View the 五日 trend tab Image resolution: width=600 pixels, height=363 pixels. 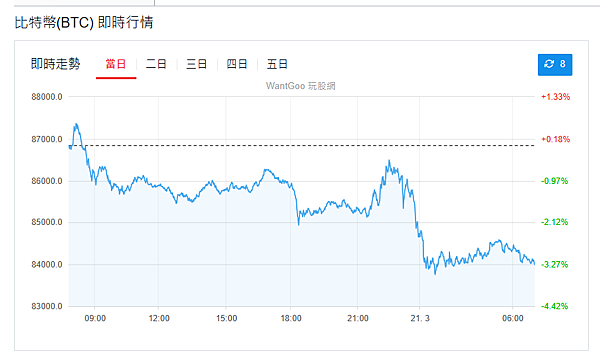pos(277,64)
